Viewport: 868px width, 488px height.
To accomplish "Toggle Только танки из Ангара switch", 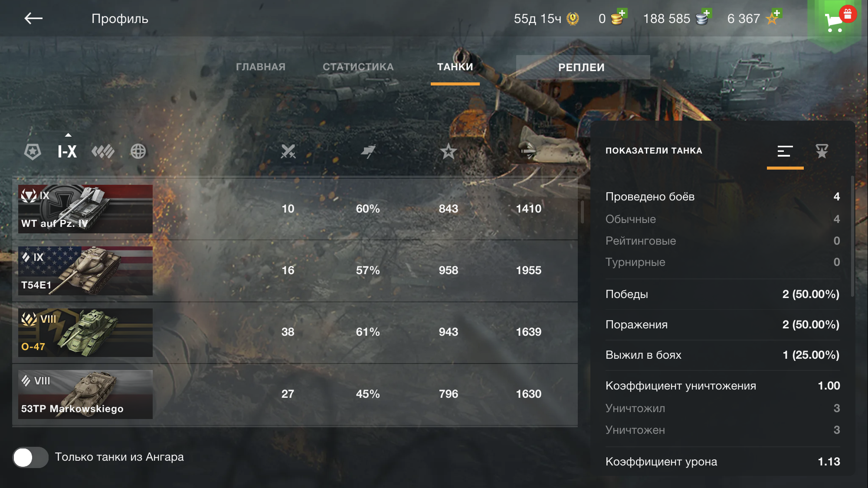I will coord(30,457).
